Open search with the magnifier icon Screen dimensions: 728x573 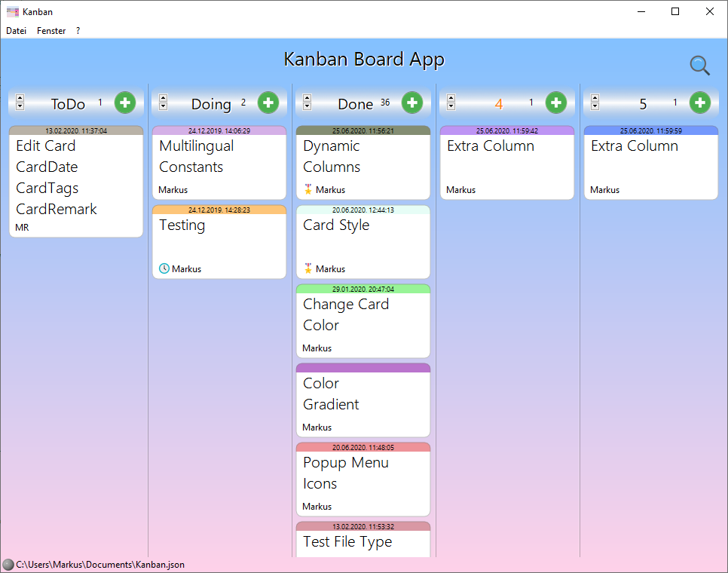coord(699,66)
